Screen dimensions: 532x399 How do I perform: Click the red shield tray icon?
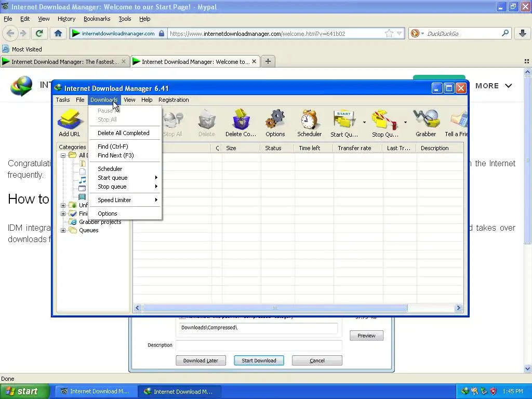493,391
